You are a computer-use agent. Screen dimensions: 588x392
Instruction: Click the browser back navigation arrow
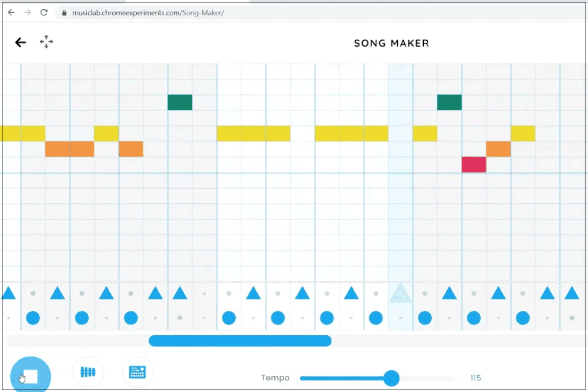[x=11, y=12]
